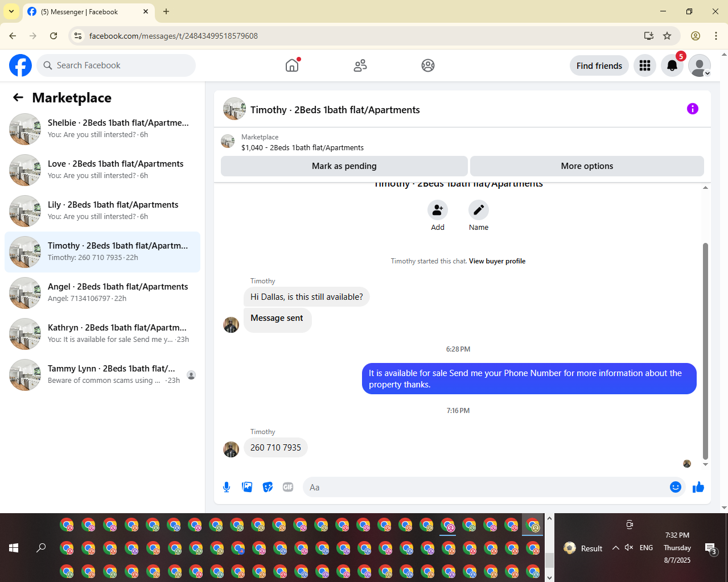Screen dimensions: 728x582
Task: Open the emoji picker smiley
Action: click(676, 487)
